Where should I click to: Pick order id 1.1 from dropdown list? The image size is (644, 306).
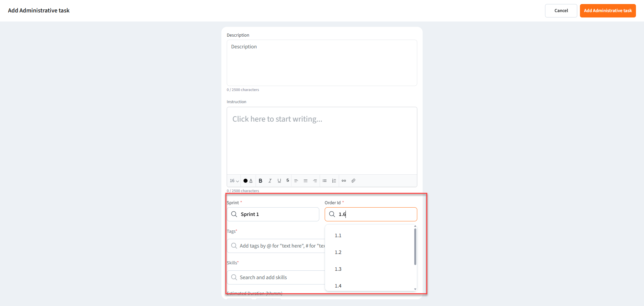tap(338, 235)
